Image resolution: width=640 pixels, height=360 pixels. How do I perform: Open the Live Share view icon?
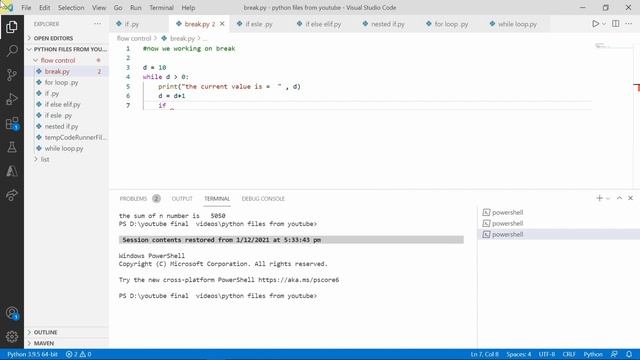(12, 195)
